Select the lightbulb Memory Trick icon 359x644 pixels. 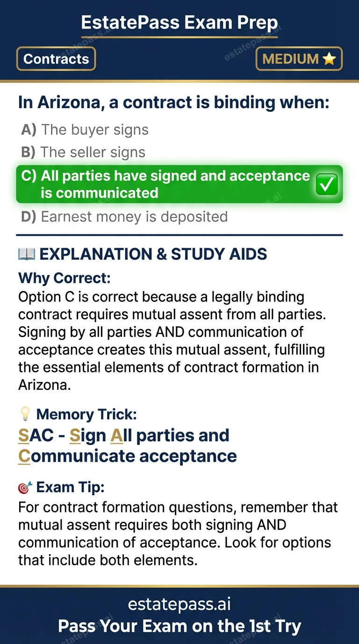click(26, 413)
